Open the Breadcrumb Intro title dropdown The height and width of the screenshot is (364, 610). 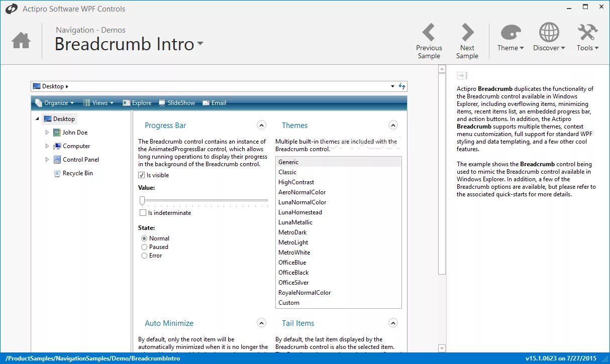200,44
